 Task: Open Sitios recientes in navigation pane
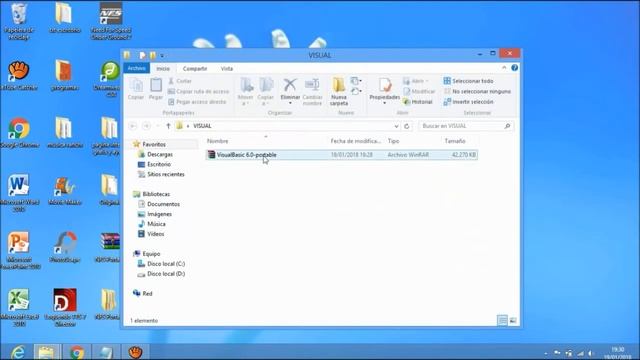point(165,174)
